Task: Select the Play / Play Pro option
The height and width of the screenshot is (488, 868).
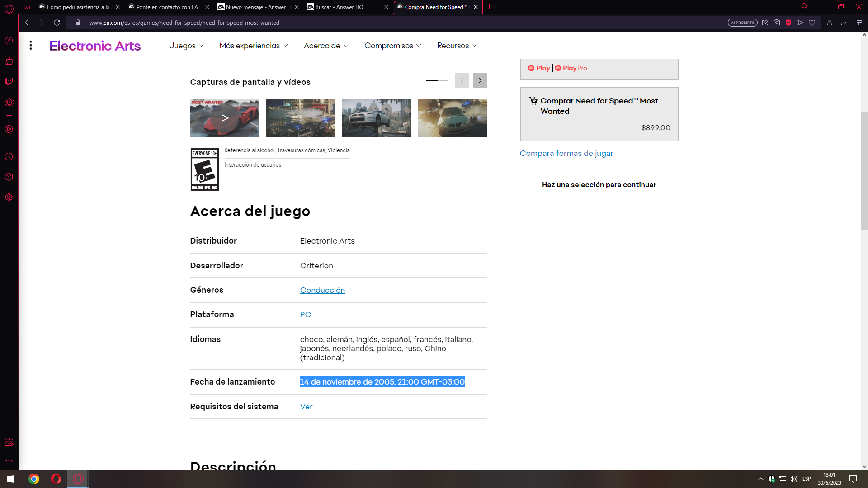Action: pos(599,69)
